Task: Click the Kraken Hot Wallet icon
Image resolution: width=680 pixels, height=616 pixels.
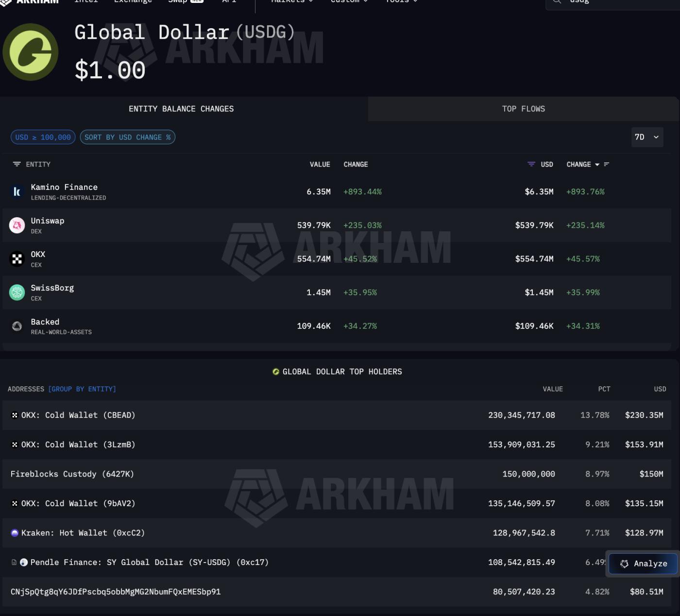Action: pyautogui.click(x=15, y=533)
